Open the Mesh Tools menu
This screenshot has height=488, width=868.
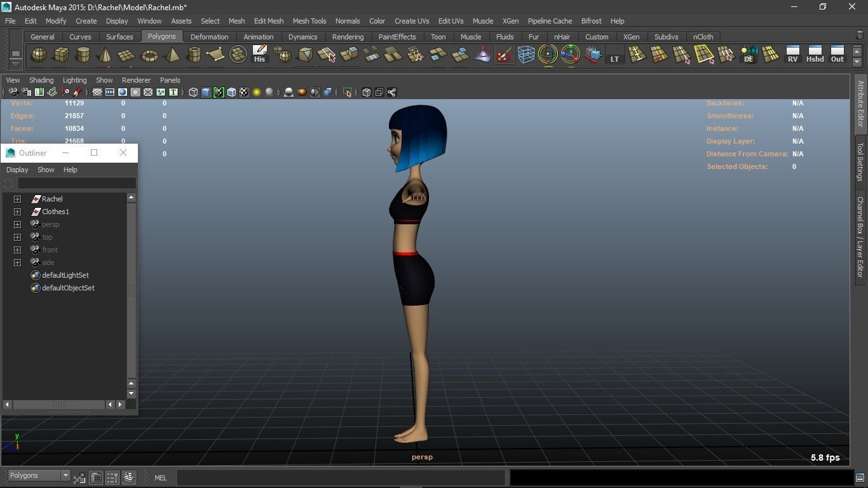pyautogui.click(x=309, y=21)
